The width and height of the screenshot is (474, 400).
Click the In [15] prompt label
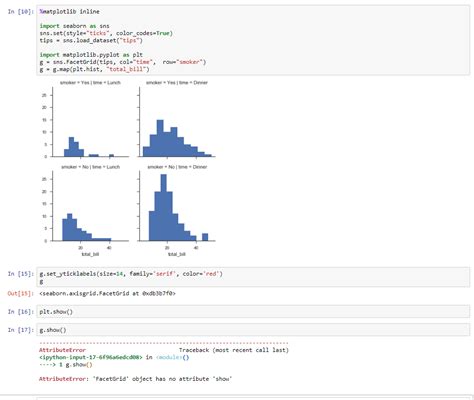(21, 274)
